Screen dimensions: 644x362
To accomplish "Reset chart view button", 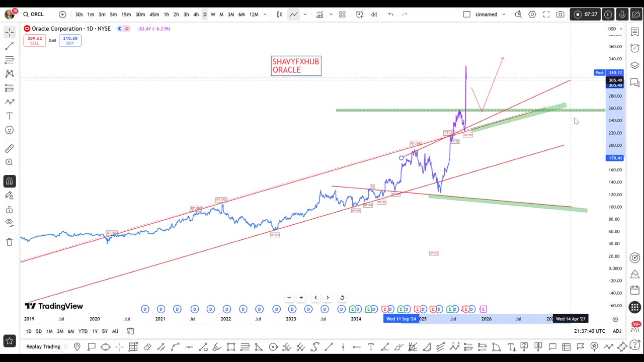I will pyautogui.click(x=342, y=298).
